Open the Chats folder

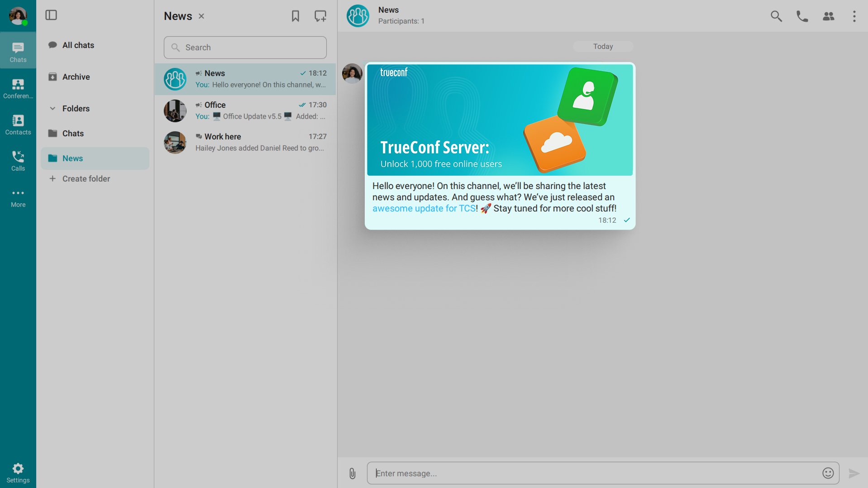(95, 134)
